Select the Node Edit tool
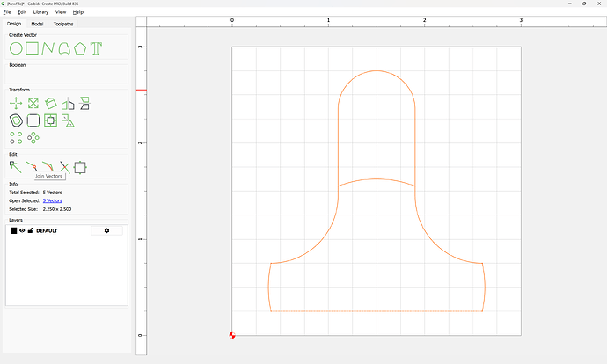The width and height of the screenshot is (607, 364). [x=15, y=166]
